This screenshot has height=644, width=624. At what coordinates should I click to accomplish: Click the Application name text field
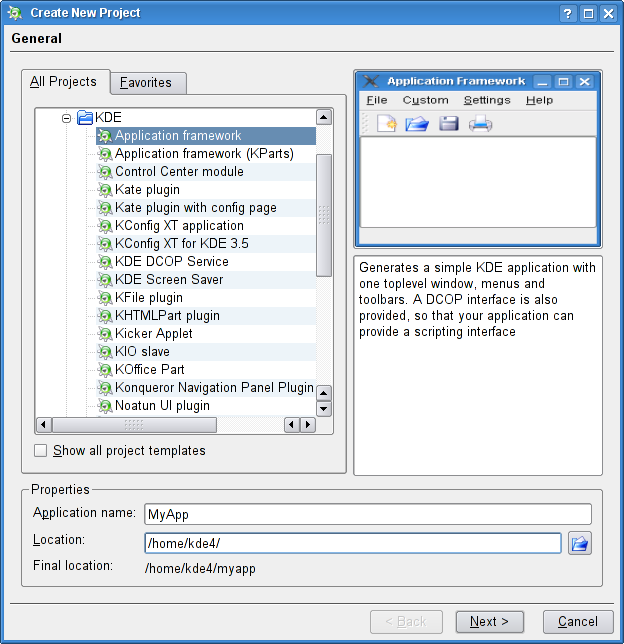[x=367, y=515]
